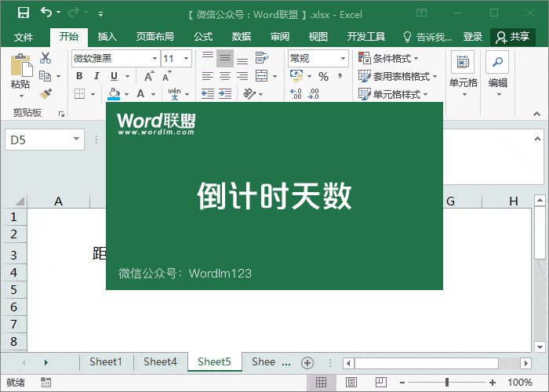Open the 编辑 editing group
The image size is (549, 392).
[x=497, y=74]
